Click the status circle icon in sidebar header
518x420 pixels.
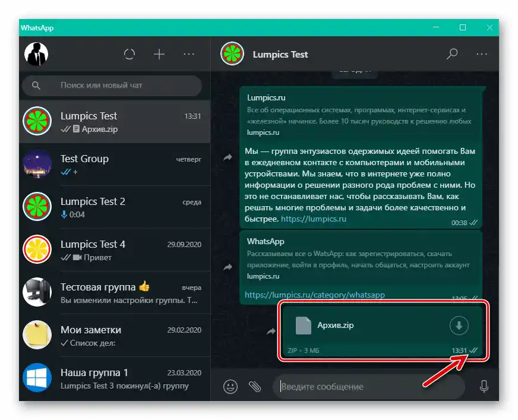click(x=129, y=54)
